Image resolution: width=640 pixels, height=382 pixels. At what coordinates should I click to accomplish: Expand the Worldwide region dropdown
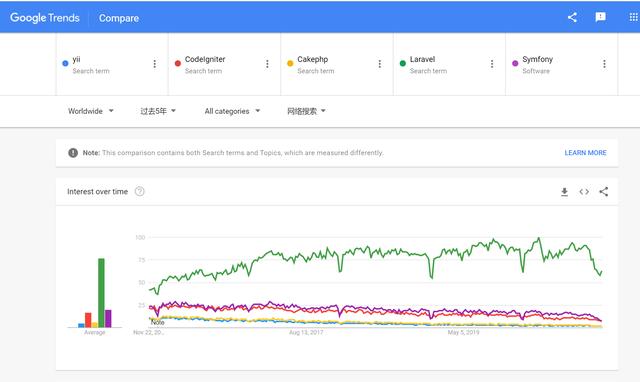(x=91, y=111)
